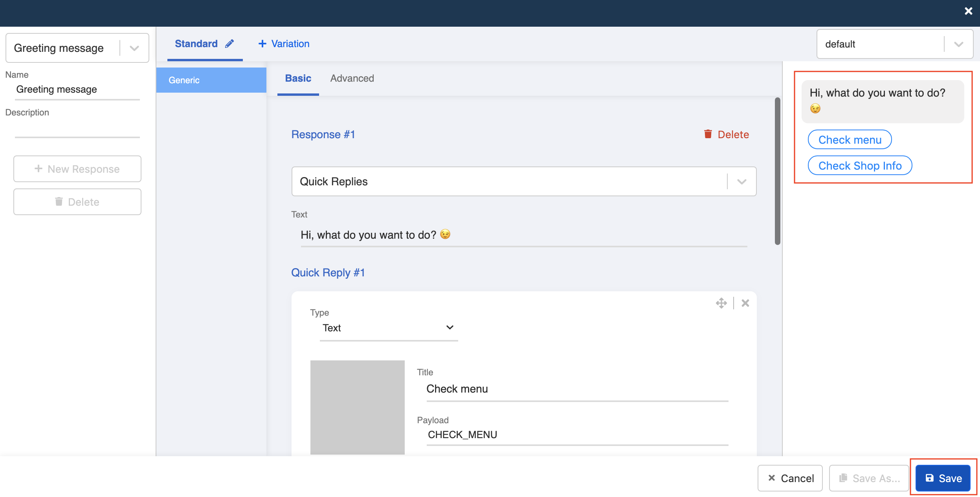Click the Check menu preview quick reply
Image resolution: width=980 pixels, height=497 pixels.
[850, 140]
